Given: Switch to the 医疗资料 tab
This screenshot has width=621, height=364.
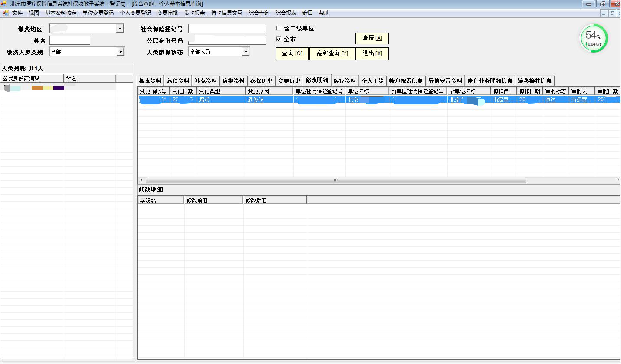Looking at the screenshot, I should [345, 81].
